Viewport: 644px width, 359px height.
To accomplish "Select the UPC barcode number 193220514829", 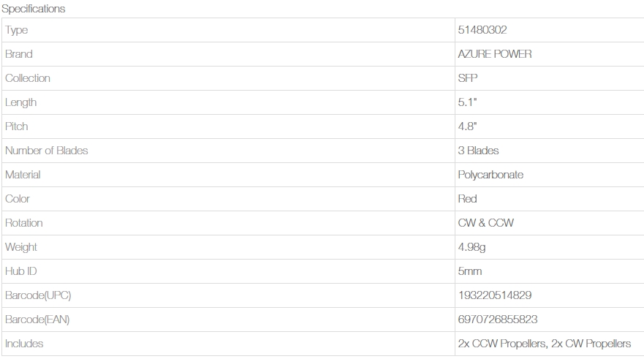I will 495,295.
